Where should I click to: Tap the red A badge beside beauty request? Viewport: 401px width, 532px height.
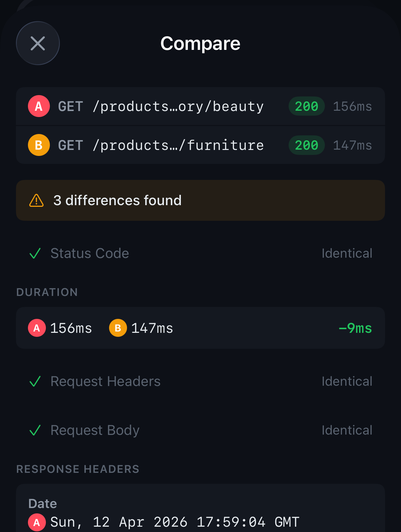pyautogui.click(x=39, y=106)
